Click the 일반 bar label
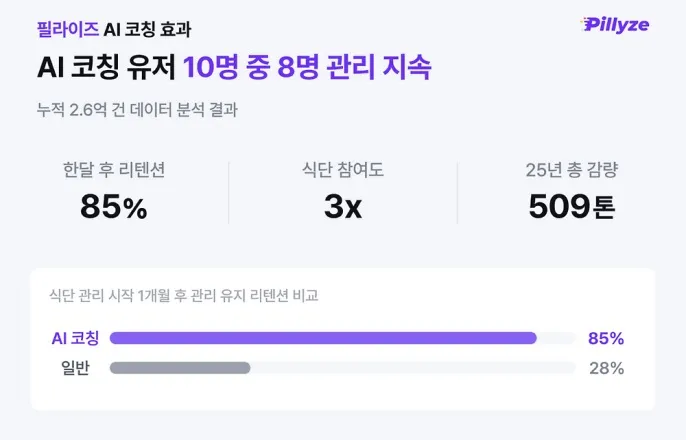Image resolution: width=686 pixels, height=440 pixels. pyautogui.click(x=75, y=368)
